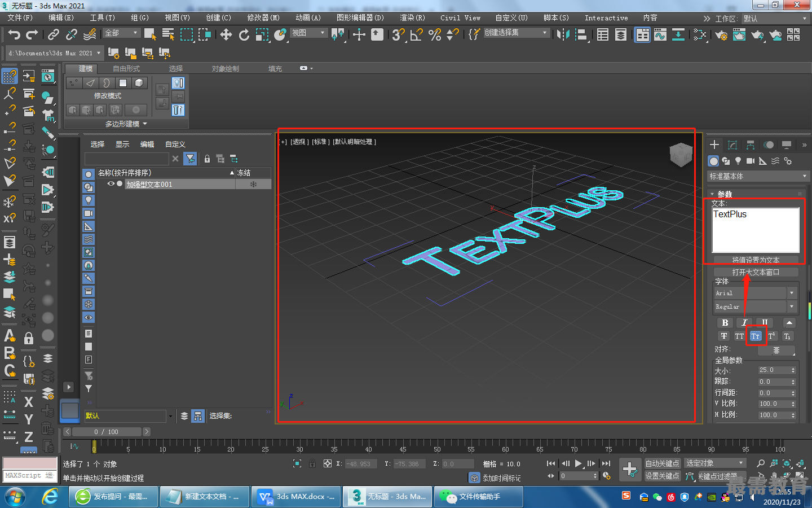The height and width of the screenshot is (508, 812).
Task: Click the Mirror tool icon
Action: click(x=563, y=34)
